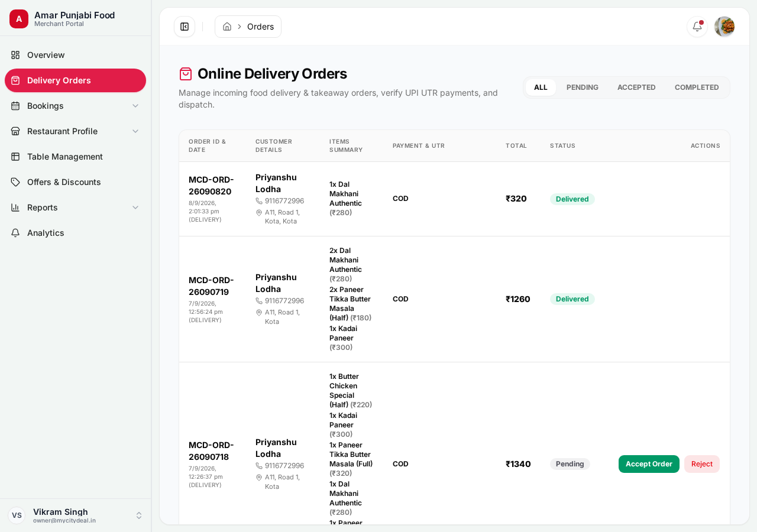
Task: Click Delivered status of order MCD-ORD-26090719
Action: click(x=572, y=299)
